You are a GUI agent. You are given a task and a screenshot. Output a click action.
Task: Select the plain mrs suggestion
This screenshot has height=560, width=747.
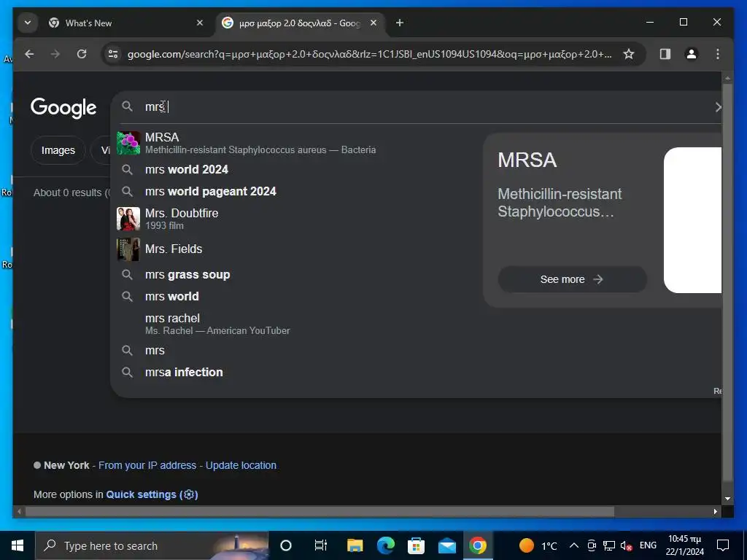pos(295,351)
